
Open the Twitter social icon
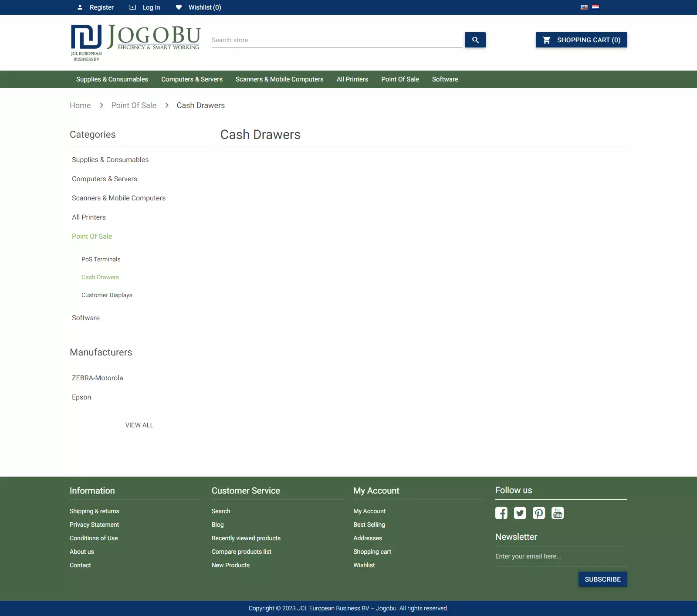520,513
